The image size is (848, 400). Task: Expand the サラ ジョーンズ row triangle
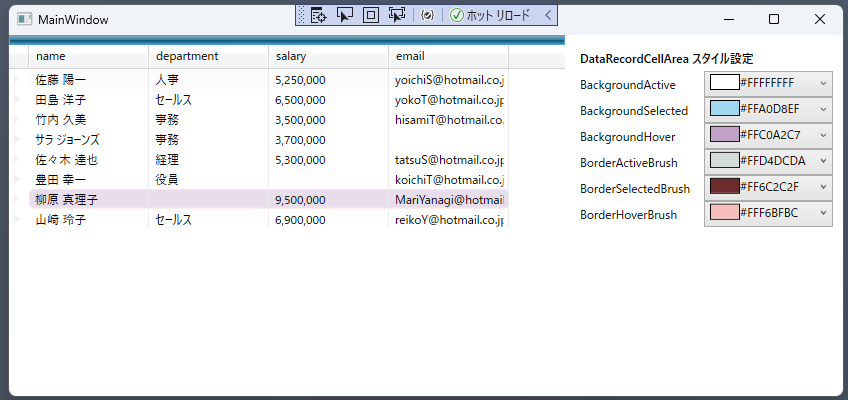[x=16, y=139]
